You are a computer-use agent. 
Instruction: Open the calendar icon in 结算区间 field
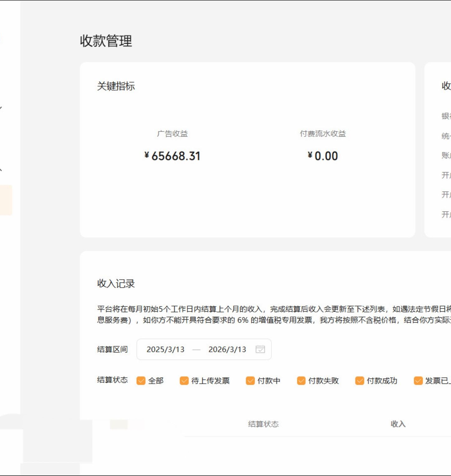(x=260, y=349)
